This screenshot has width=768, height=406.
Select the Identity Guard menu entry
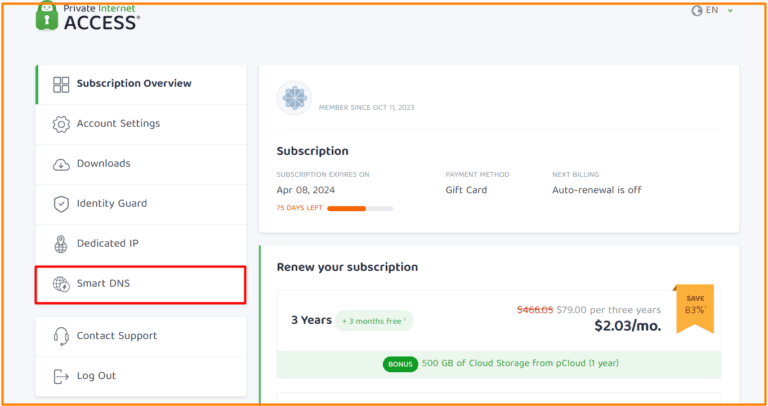112,204
